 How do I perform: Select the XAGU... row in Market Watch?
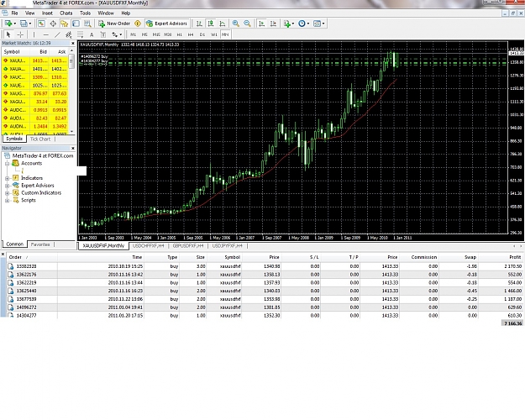[34, 102]
